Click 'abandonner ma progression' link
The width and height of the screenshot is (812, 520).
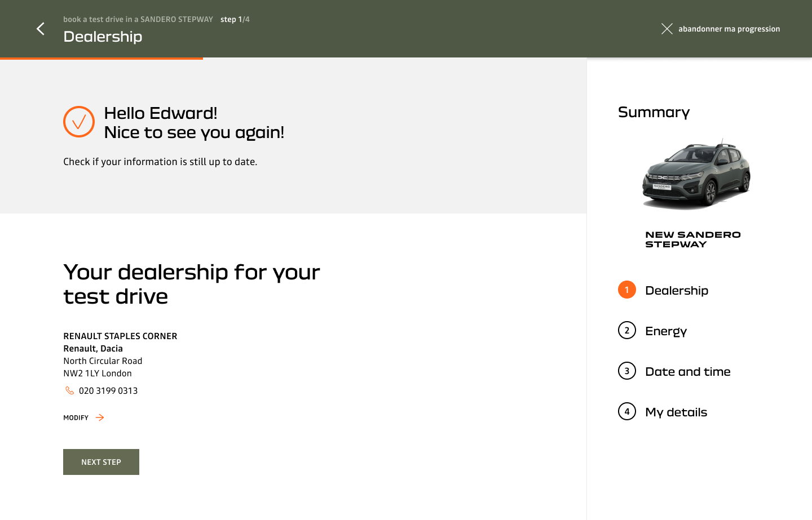pos(729,29)
